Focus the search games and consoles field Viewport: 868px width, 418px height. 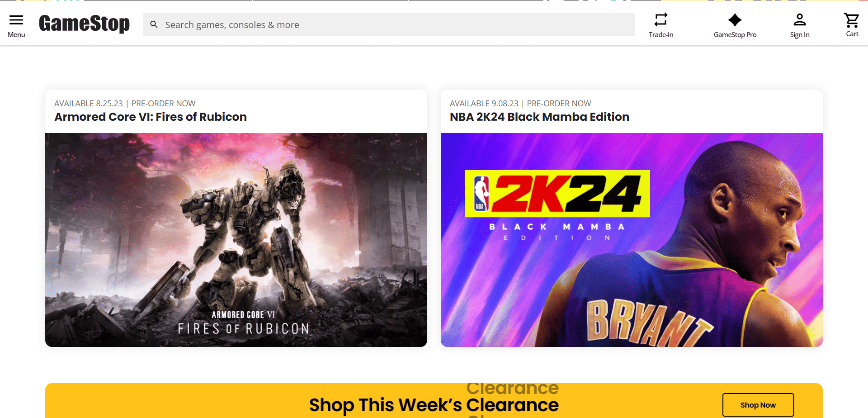tap(389, 24)
